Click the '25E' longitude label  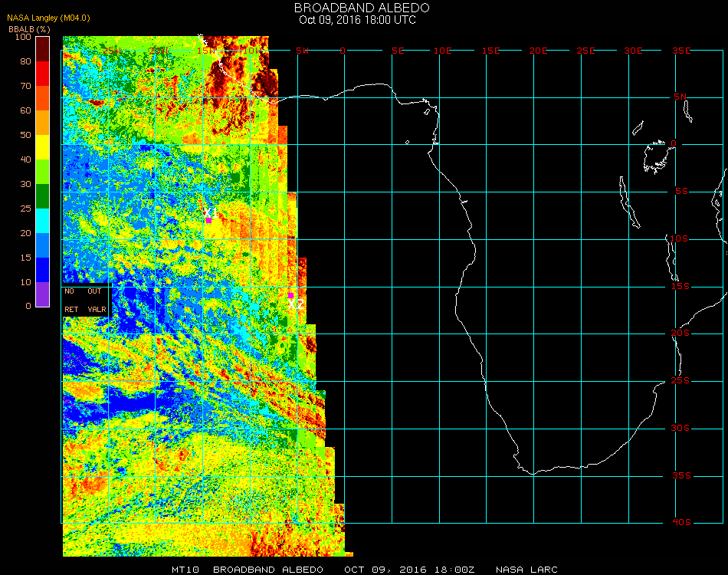585,51
